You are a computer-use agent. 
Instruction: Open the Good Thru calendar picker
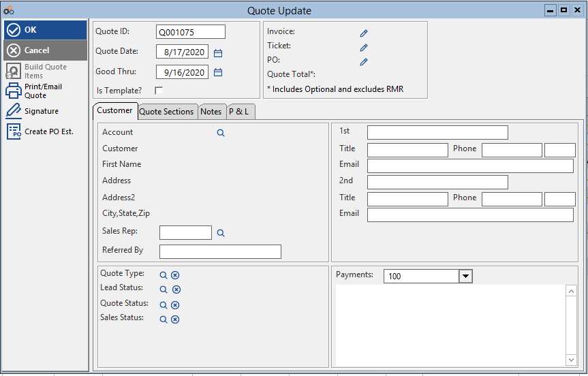coord(218,72)
